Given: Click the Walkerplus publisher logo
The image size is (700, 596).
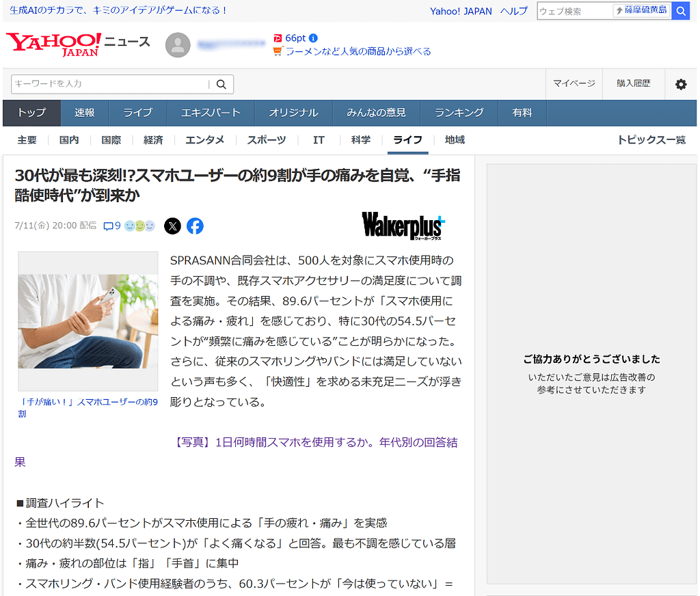Looking at the screenshot, I should point(403,226).
